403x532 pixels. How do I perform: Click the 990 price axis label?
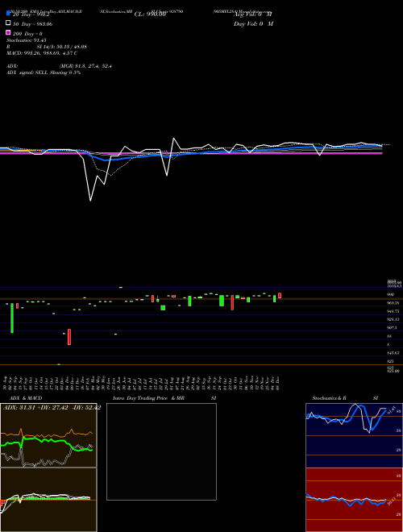pyautogui.click(x=391, y=294)
